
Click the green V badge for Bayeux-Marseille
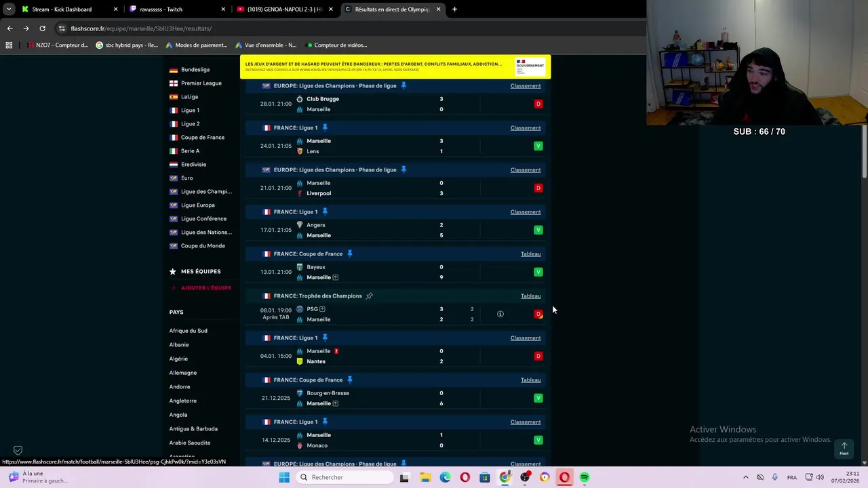click(538, 272)
